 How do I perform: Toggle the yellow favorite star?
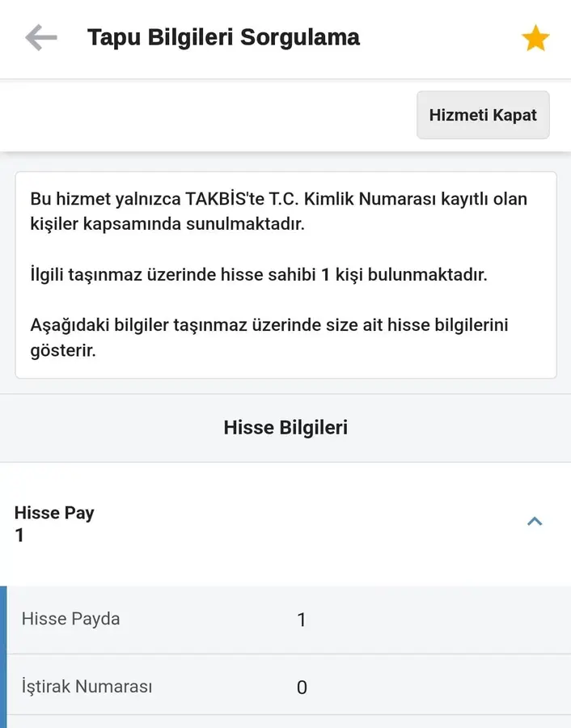click(535, 38)
